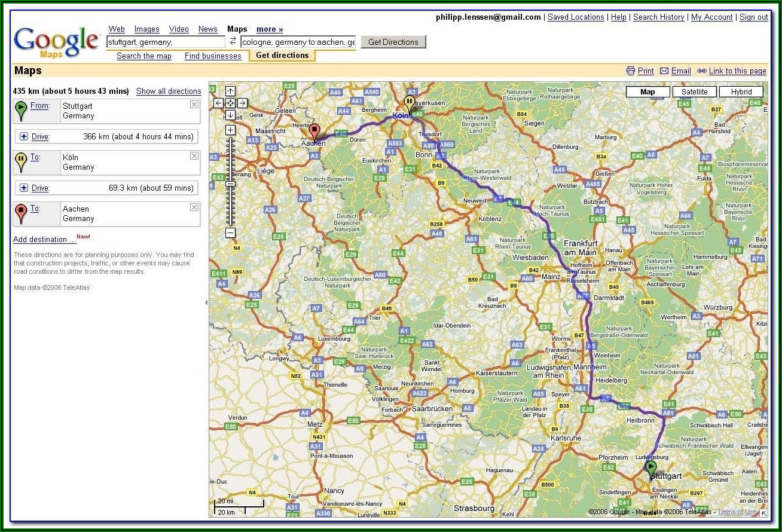The image size is (782, 532).
Task: Open the 'more »' services menu
Action: [270, 29]
